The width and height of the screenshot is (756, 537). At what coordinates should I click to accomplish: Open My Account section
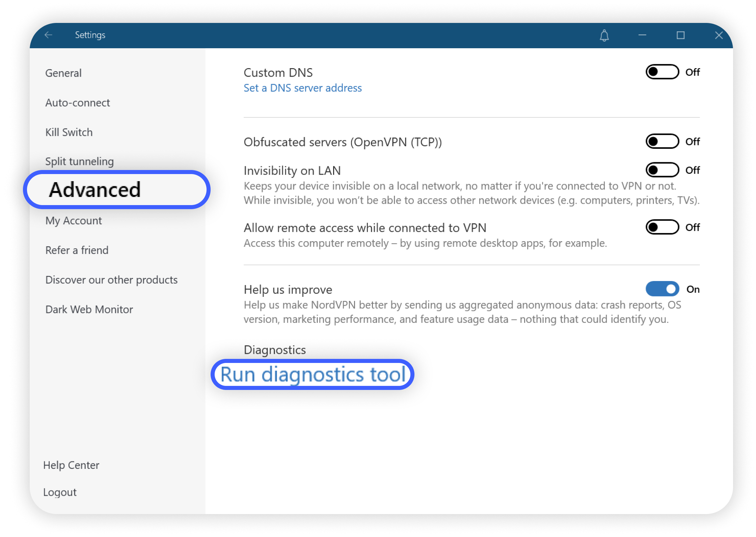[x=74, y=221]
